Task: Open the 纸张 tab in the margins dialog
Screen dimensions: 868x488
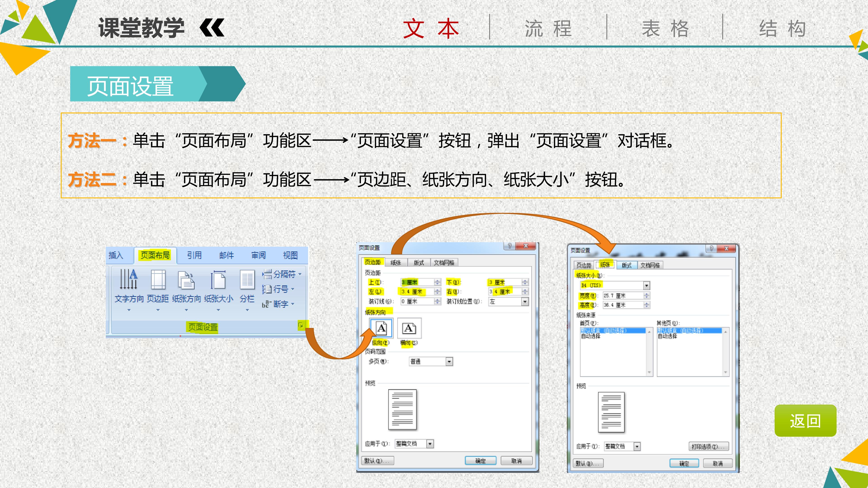Action: tap(396, 263)
